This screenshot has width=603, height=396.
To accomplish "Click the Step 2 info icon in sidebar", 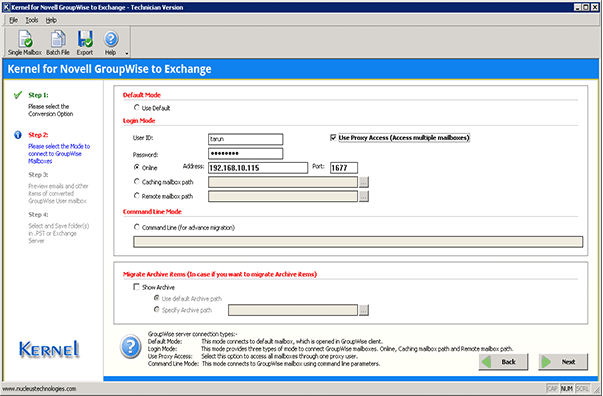I will (18, 135).
